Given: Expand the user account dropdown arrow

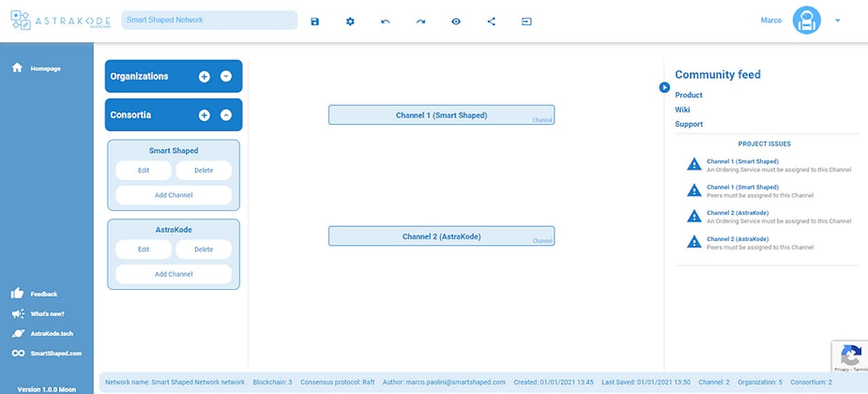Looking at the screenshot, I should (838, 20).
